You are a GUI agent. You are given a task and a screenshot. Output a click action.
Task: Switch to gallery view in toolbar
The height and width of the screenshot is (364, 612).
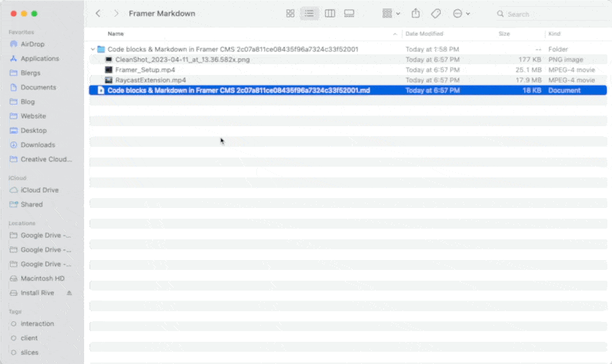(350, 14)
